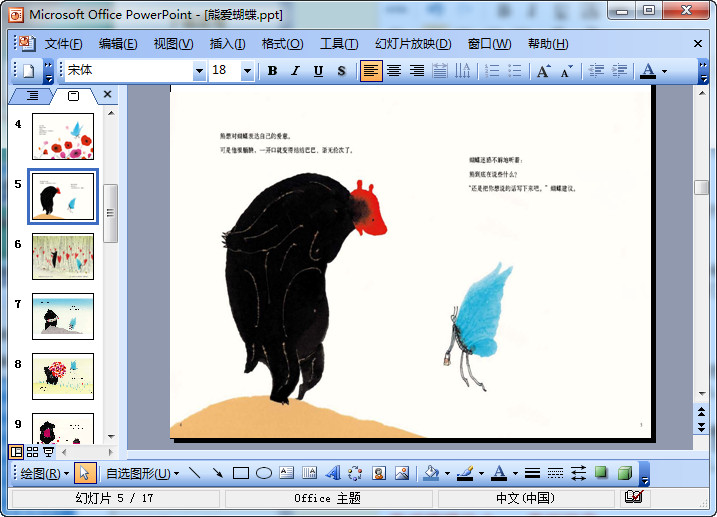Toggle Italic formatting
This screenshot has height=517, width=717.
click(x=295, y=71)
